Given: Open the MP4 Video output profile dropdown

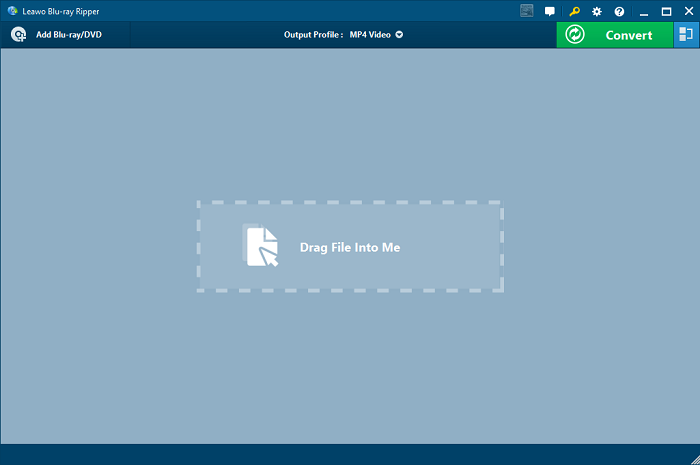Looking at the screenshot, I should [376, 35].
